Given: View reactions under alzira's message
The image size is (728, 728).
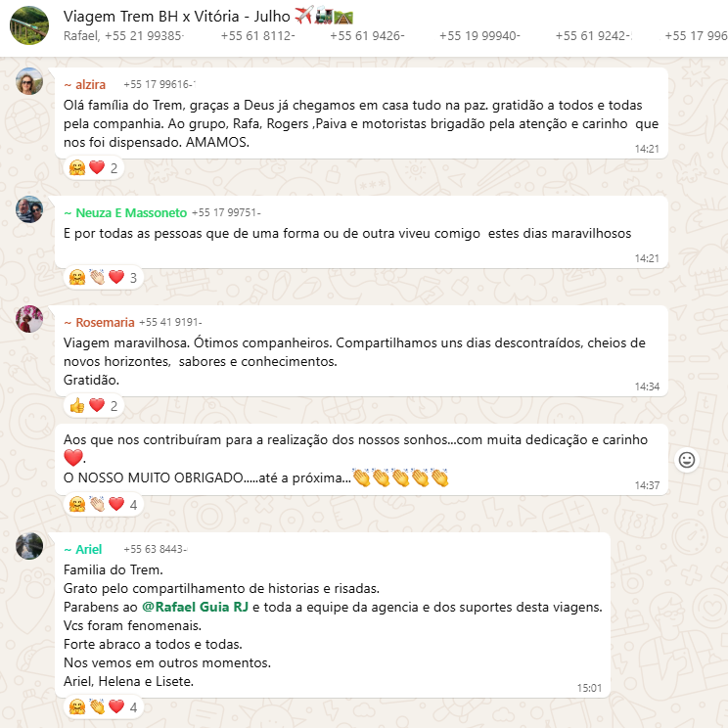Looking at the screenshot, I should (93, 167).
